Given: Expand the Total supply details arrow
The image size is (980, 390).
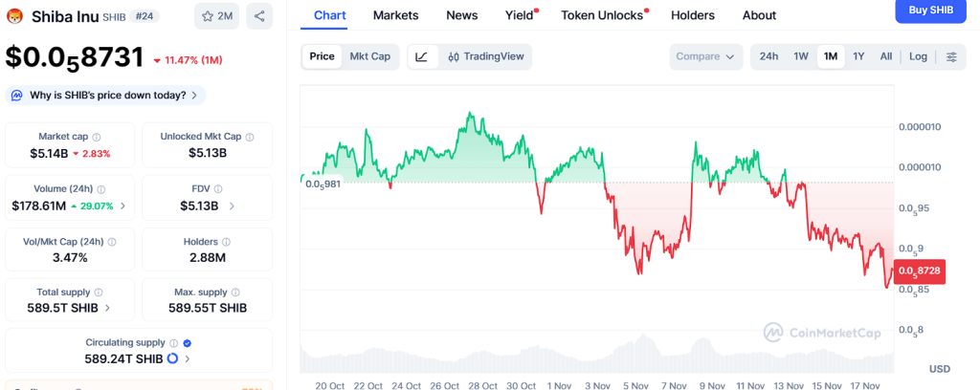Looking at the screenshot, I should tap(106, 308).
